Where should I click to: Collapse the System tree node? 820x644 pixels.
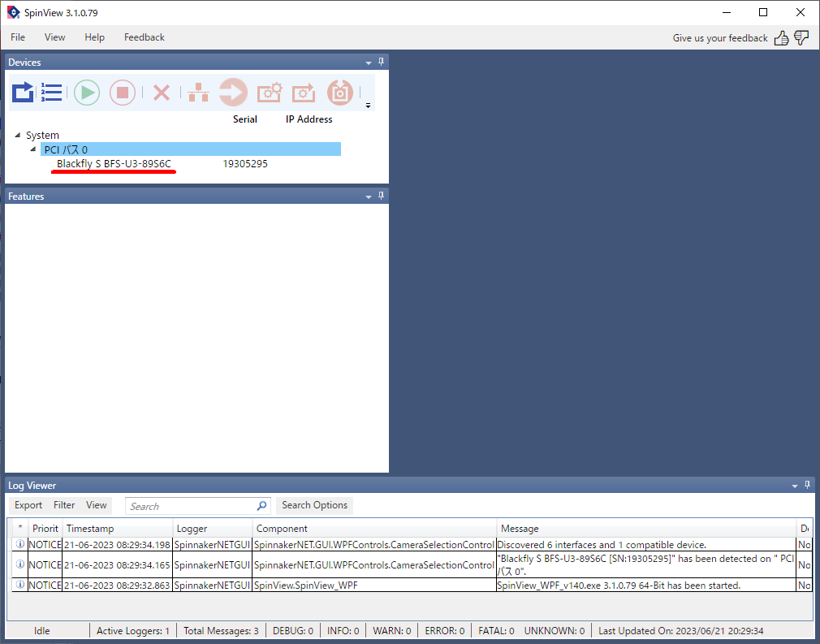click(x=18, y=136)
